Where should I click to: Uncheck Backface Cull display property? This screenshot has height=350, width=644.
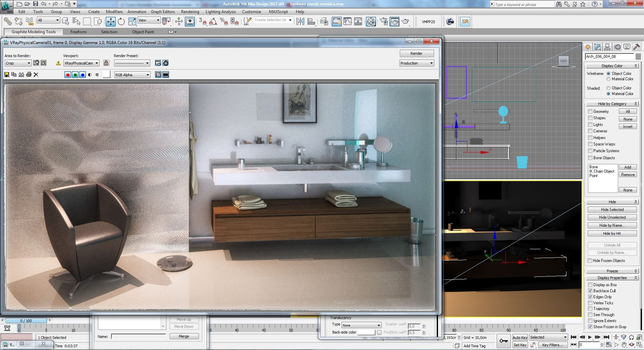590,291
